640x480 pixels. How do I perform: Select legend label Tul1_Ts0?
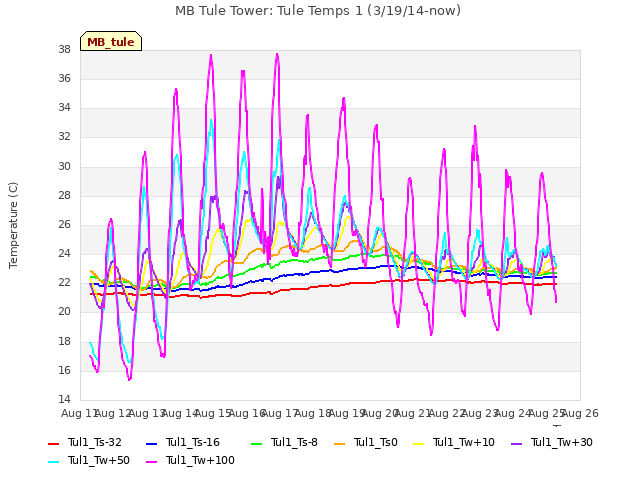[376, 442]
